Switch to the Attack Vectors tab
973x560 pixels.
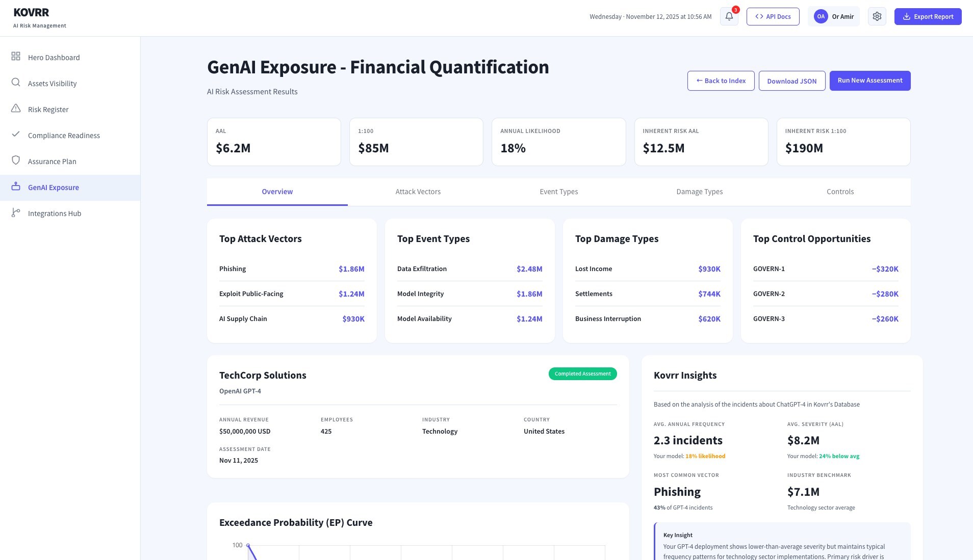point(418,192)
